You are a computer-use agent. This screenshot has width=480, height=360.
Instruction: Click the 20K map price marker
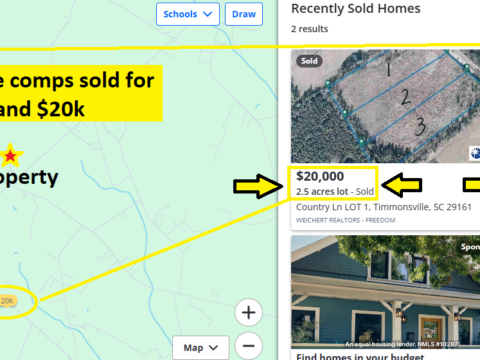7,301
